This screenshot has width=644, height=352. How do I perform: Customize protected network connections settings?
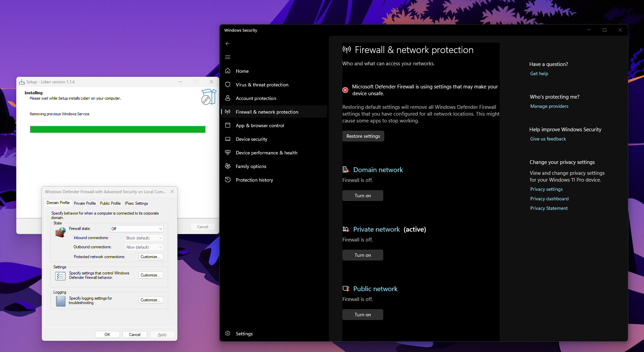[151, 257]
